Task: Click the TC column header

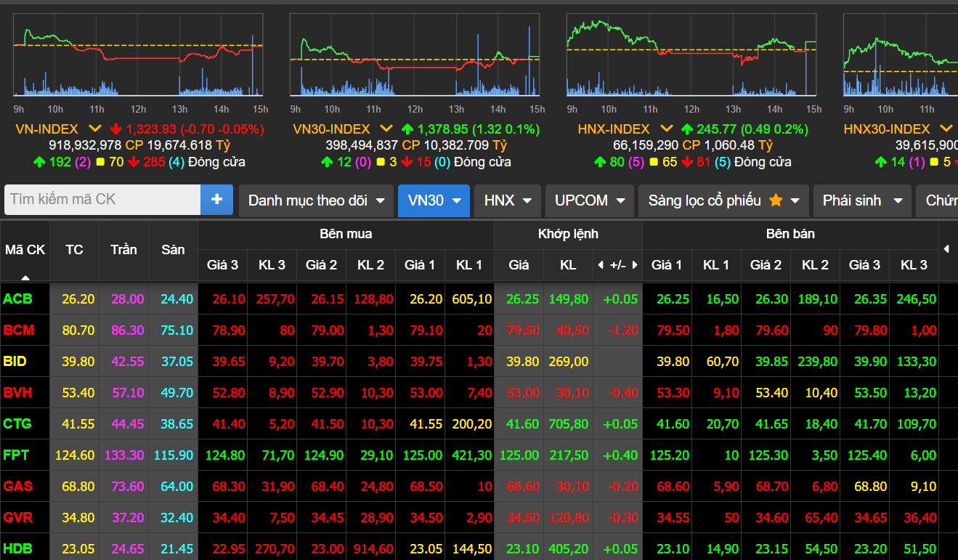Action: click(74, 250)
